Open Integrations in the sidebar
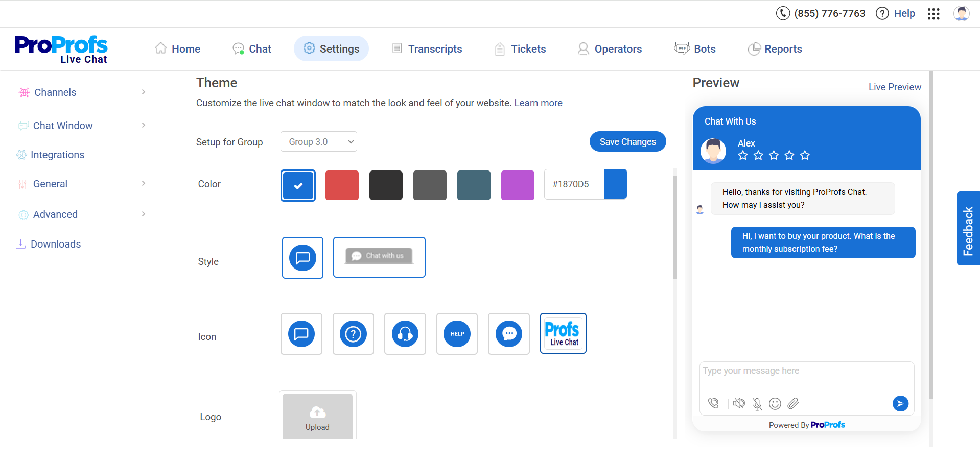980x463 pixels. tap(57, 155)
